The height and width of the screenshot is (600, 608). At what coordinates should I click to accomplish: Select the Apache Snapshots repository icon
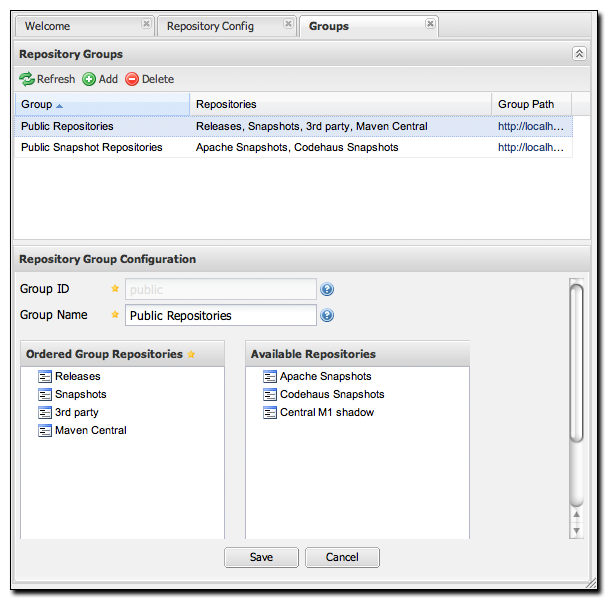pyautogui.click(x=270, y=377)
